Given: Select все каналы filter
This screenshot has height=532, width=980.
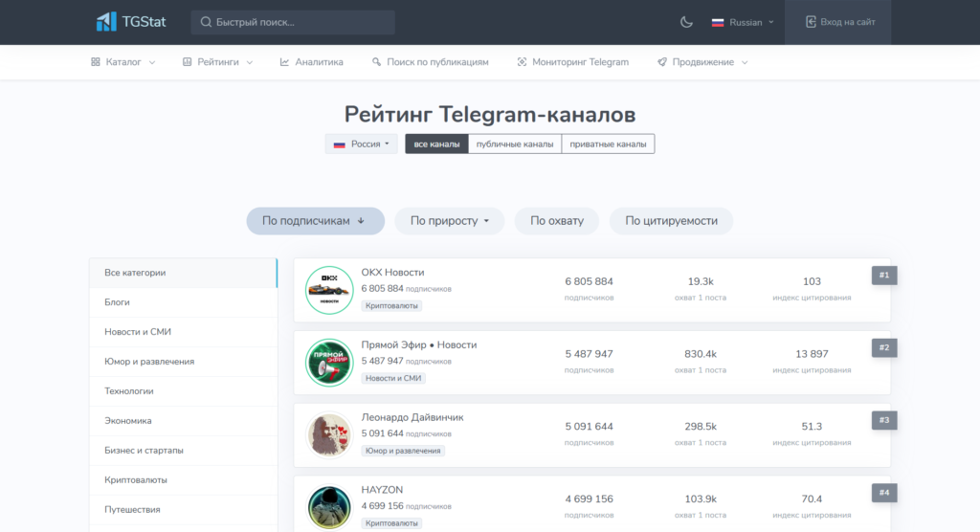Looking at the screenshot, I should [436, 144].
